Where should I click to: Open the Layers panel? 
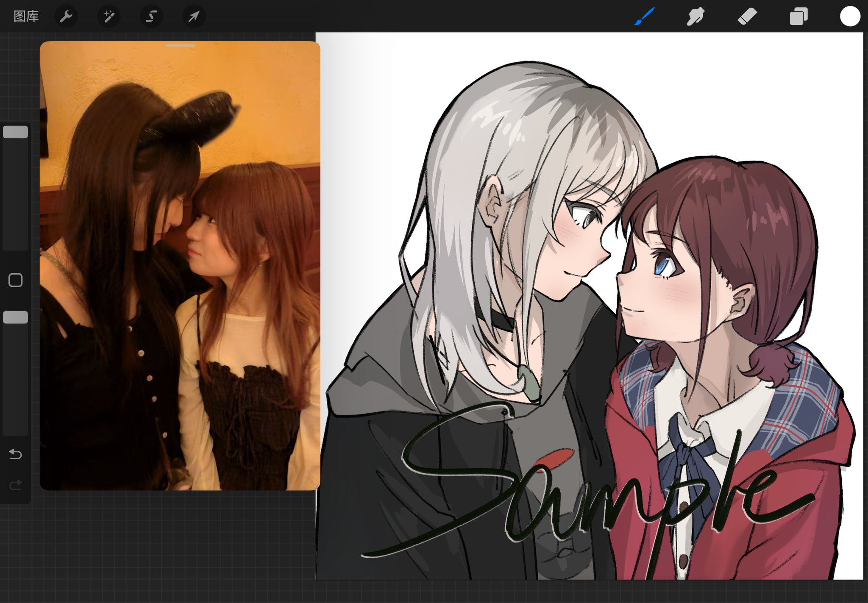pos(798,17)
